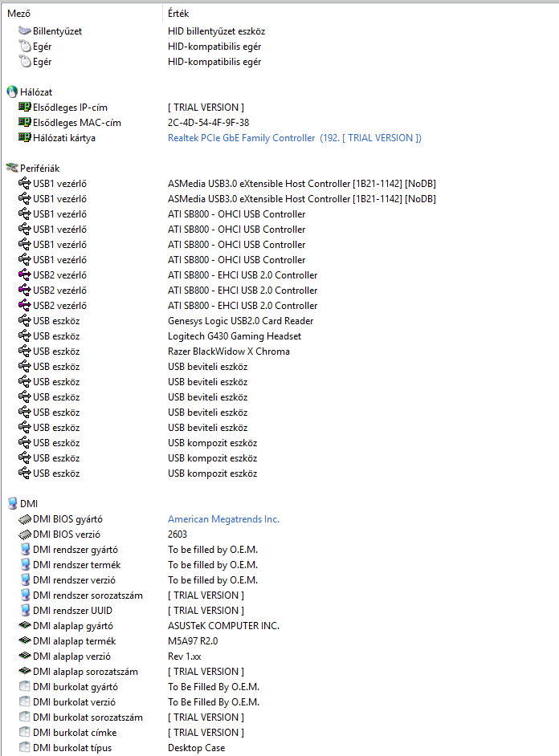Click the USB icon in the Logitech G430 row

pos(25,336)
